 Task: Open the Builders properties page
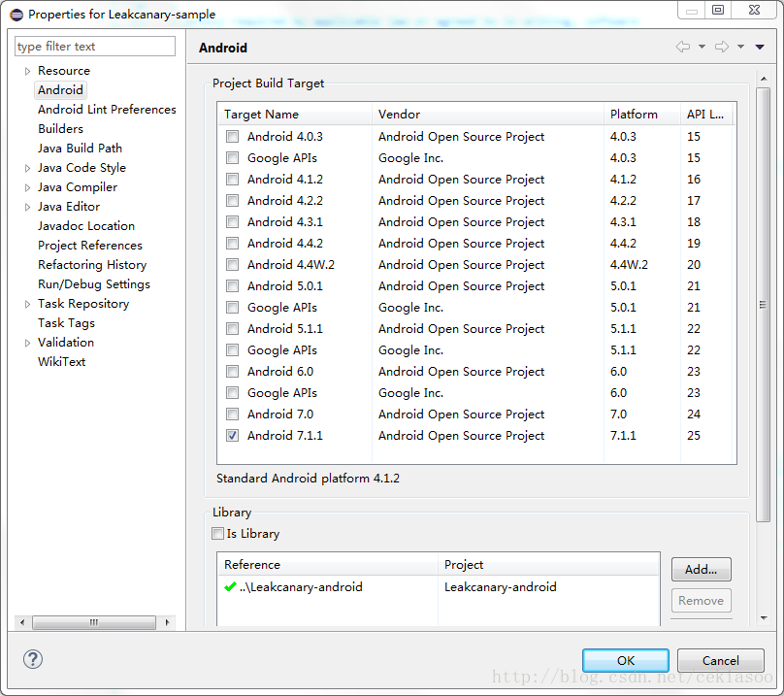60,129
